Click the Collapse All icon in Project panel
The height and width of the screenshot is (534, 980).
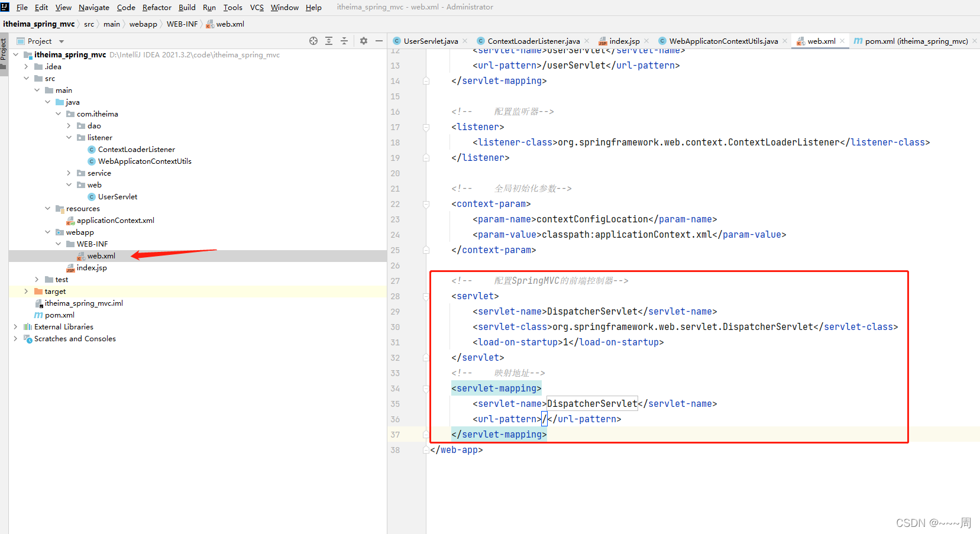tap(344, 41)
